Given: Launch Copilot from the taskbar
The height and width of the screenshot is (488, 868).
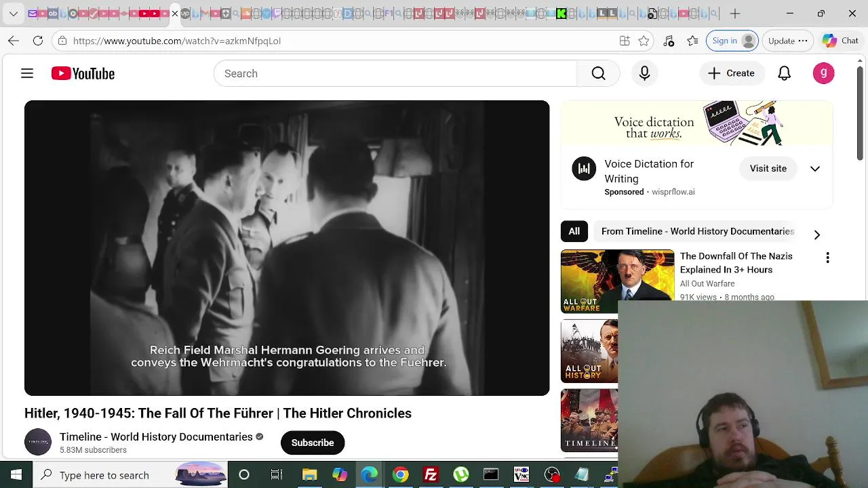Looking at the screenshot, I should [x=340, y=475].
